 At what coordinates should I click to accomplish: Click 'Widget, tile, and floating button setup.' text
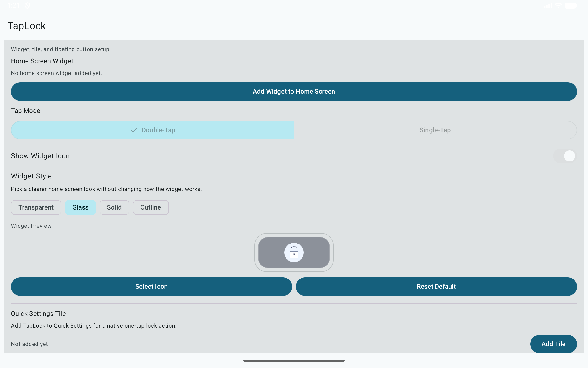(x=61, y=49)
